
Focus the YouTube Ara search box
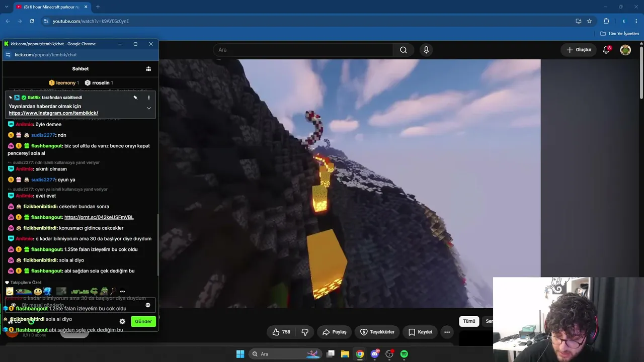tap(303, 50)
